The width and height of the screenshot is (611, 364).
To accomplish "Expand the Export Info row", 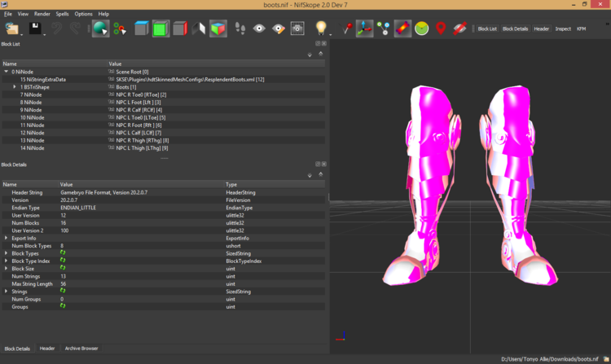I will coord(6,238).
